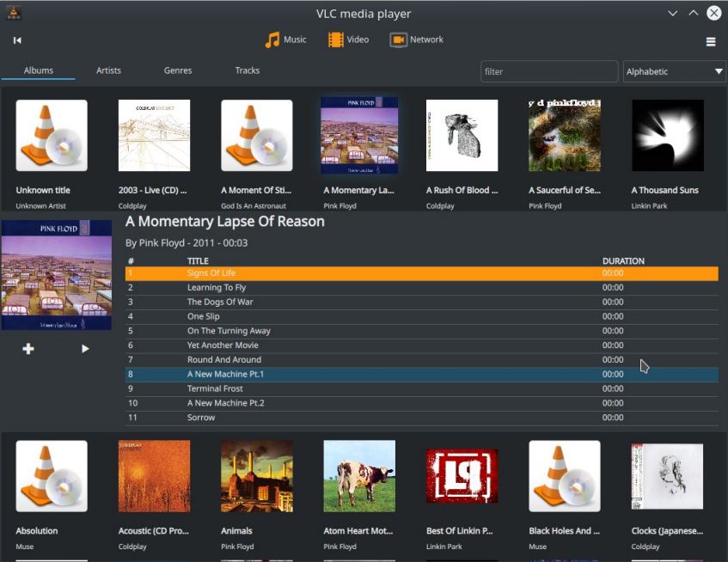Select the Unknown title album cover
The width and height of the screenshot is (728, 562).
pyautogui.click(x=52, y=136)
